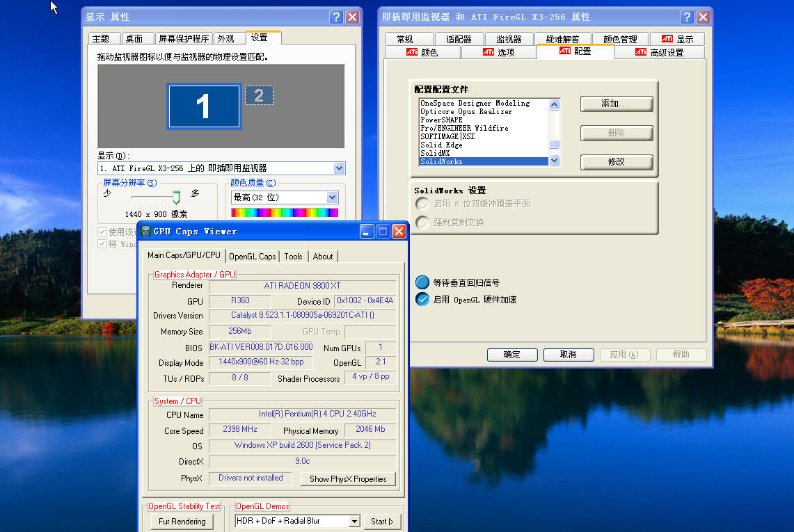The height and width of the screenshot is (532, 794).
Task: Click the help question mark in 显示 属性 window
Action: (336, 17)
